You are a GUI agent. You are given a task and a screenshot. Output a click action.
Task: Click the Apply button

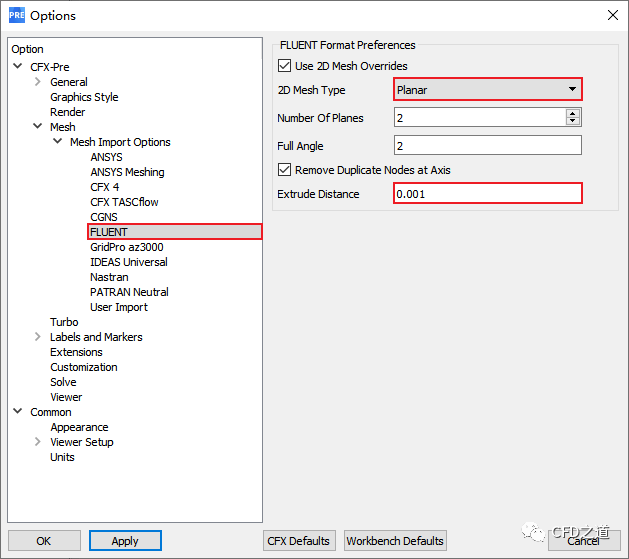125,541
